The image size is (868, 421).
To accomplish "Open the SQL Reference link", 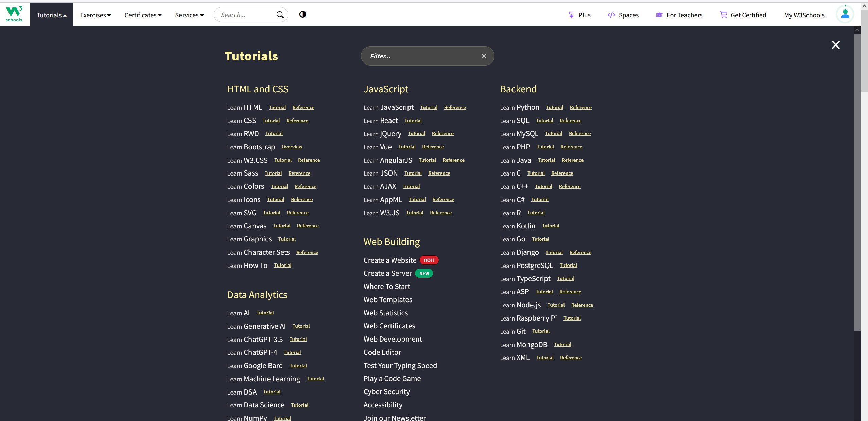I will coord(570,121).
